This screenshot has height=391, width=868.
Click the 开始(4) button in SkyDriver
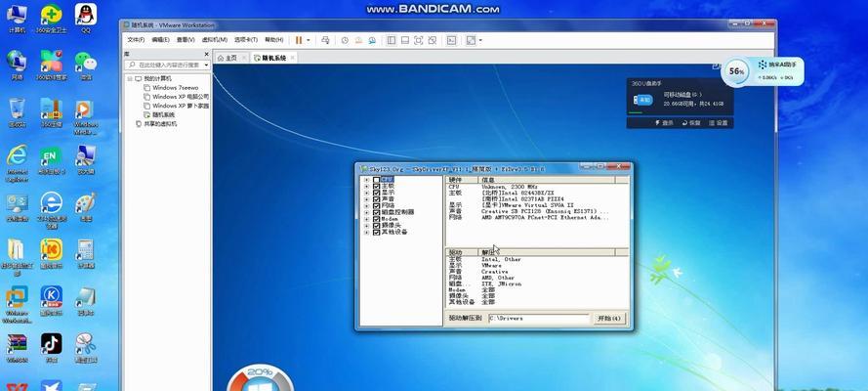[610, 319]
